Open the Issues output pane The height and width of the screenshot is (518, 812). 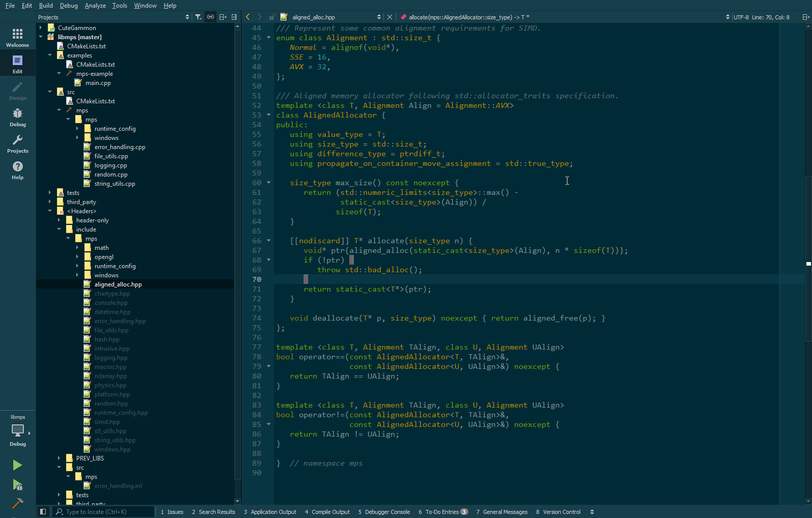172,512
